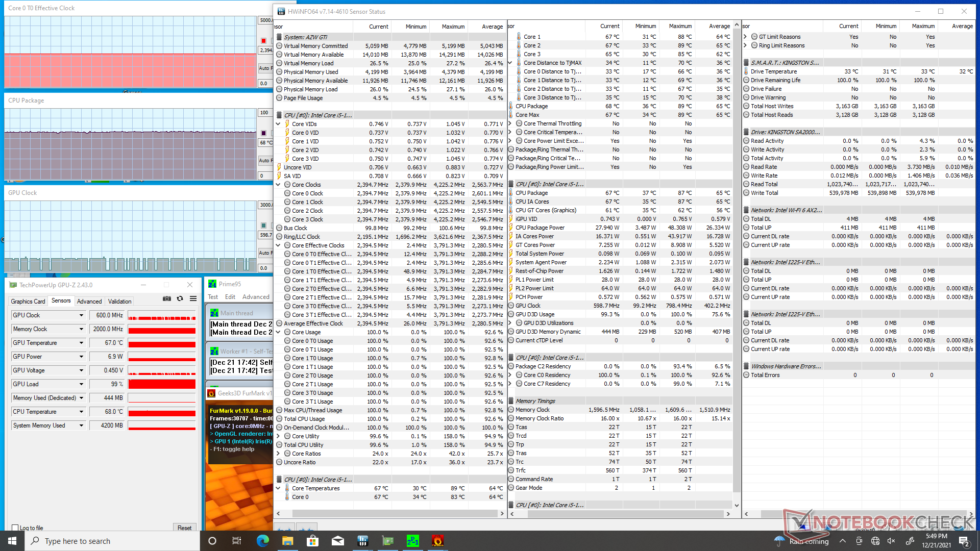Open File Explorer from the taskbar

pos(288,541)
